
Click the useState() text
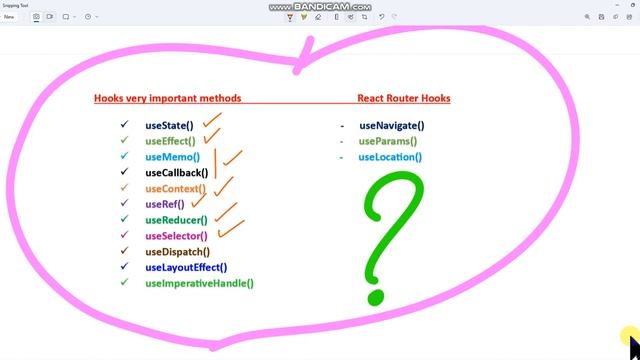[x=169, y=125]
